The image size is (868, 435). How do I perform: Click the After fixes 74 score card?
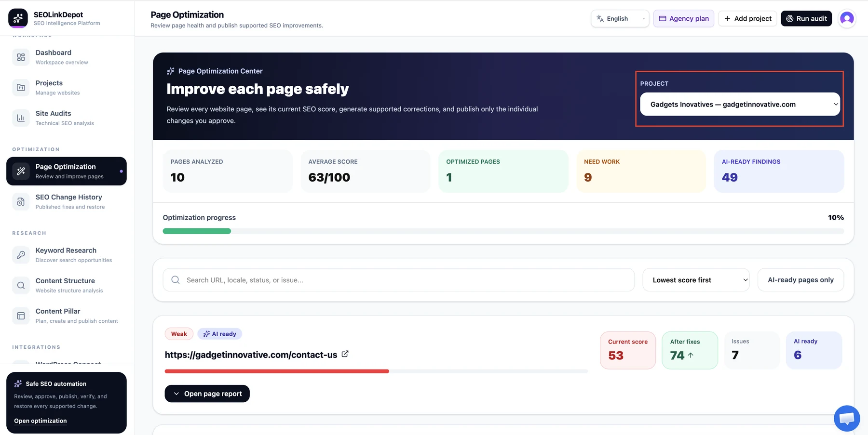coord(690,350)
